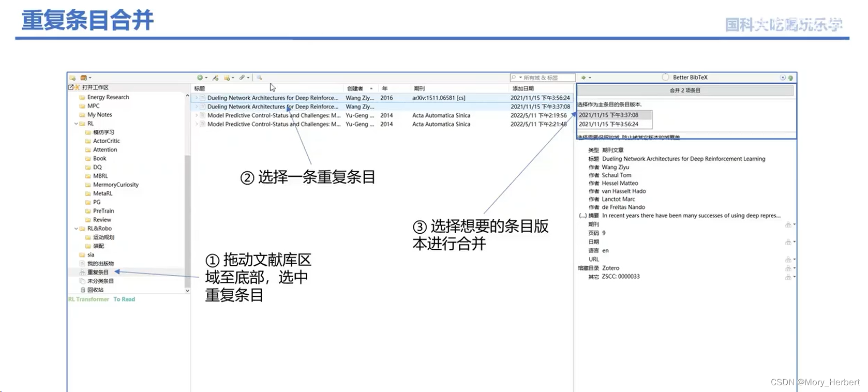Select the MetaRL subcollection
Screen dimensions: 868x392
click(102, 193)
